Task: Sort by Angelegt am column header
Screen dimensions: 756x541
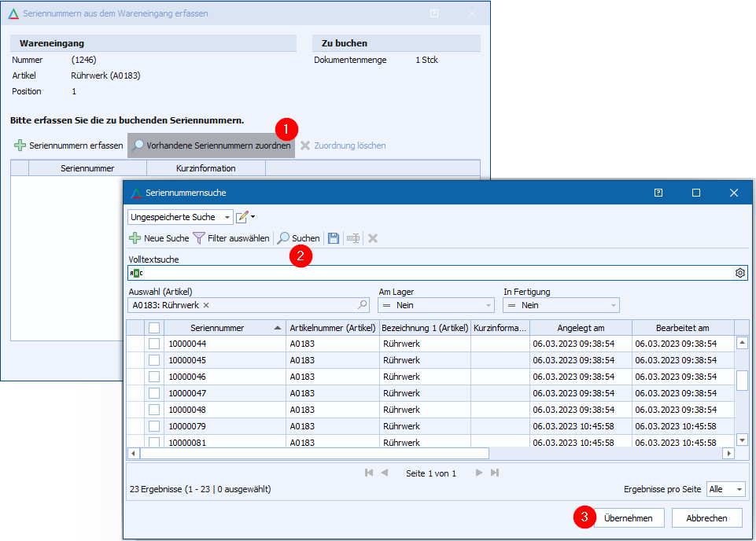Action: 581,328
